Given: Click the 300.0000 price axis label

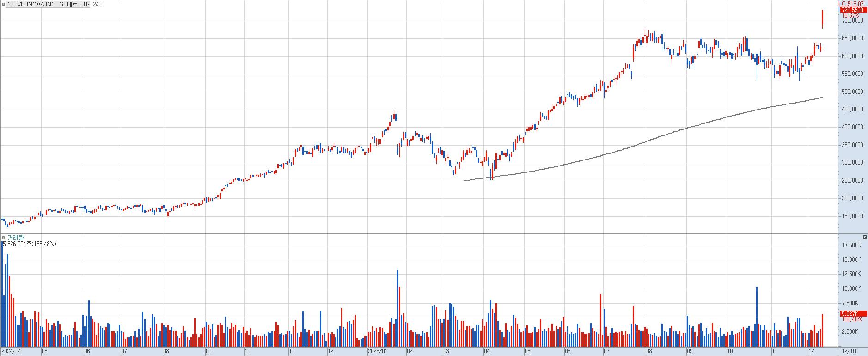Looking at the screenshot, I should tap(853, 163).
